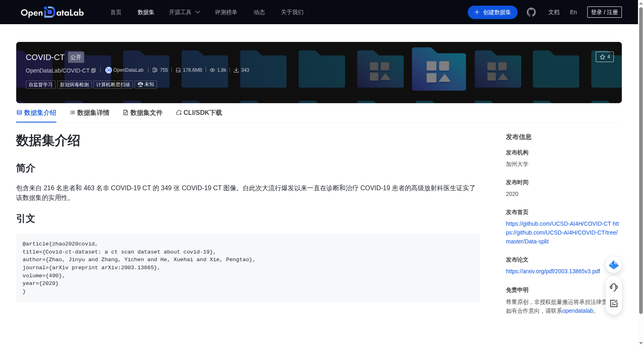Open the 文档 link
The width and height of the screenshot is (644, 347).
(x=554, y=12)
